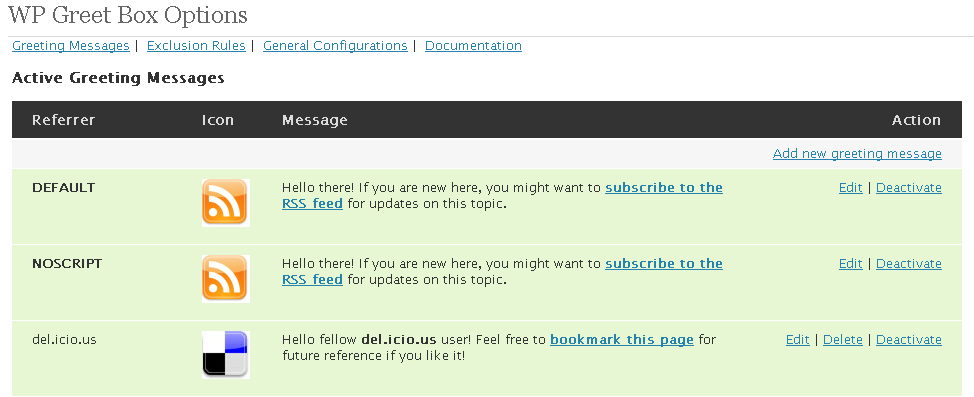Deactivate the DEFAULT greeting message
Image resolution: width=974 pixels, height=397 pixels.
[909, 188]
